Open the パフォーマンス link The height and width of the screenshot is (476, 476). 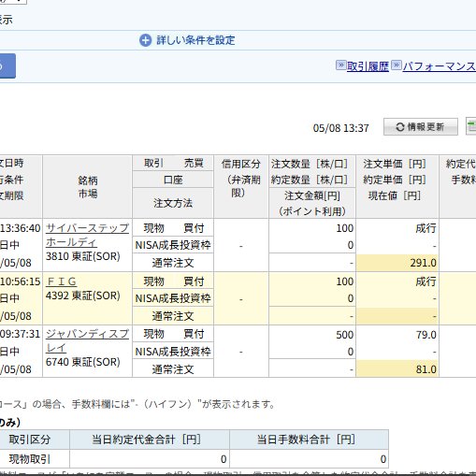[440, 66]
